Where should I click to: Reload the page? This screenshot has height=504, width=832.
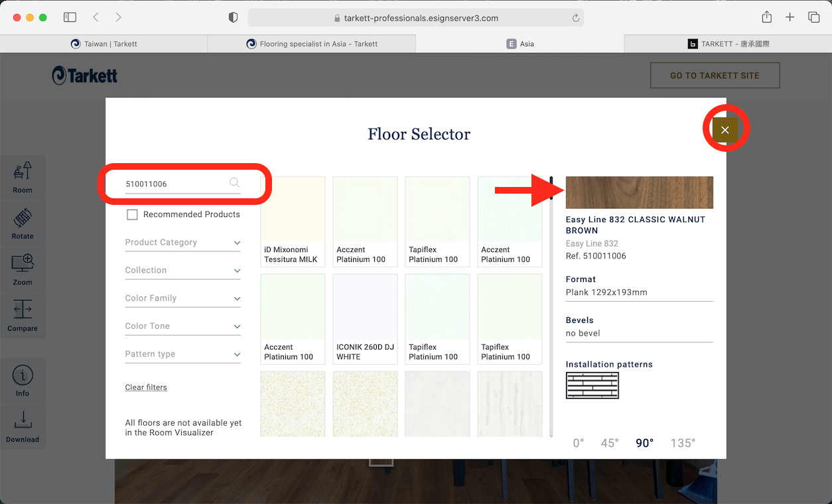[x=575, y=19]
